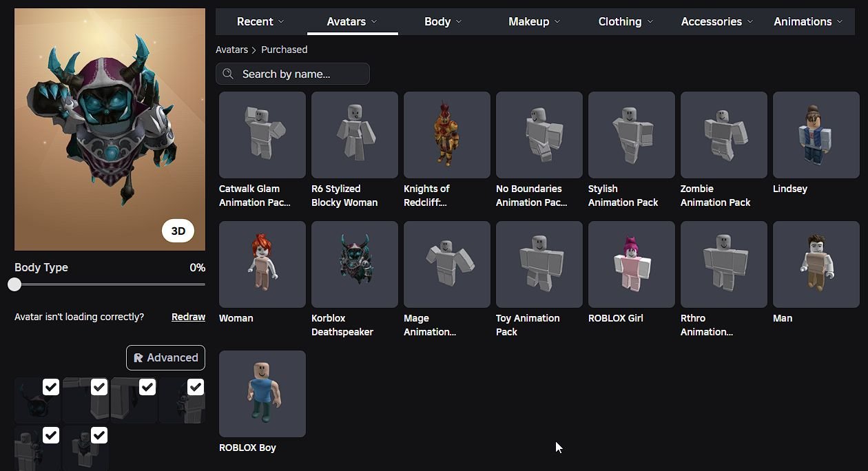Uncheck the third equipped item in top row
This screenshot has height=471, width=868.
147,387
